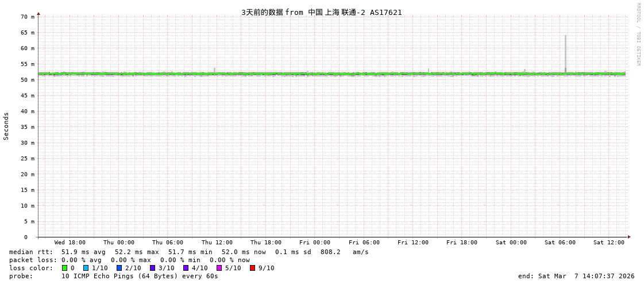
Task: Click the 5 m y-axis value
Action: click(29, 221)
